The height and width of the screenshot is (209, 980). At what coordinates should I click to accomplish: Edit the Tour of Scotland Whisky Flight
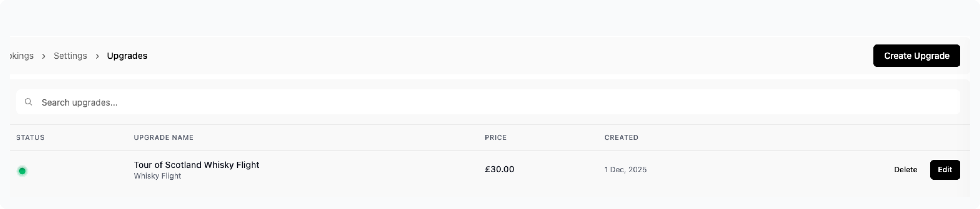tap(945, 169)
